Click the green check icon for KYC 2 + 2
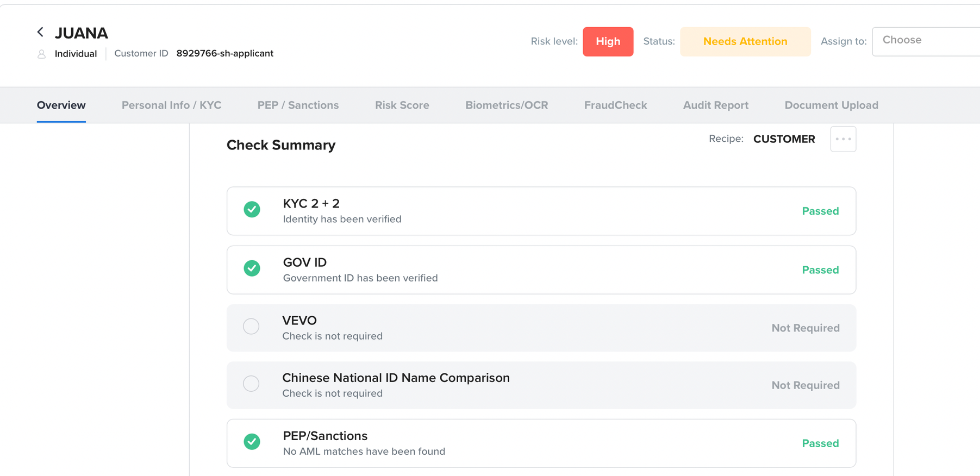The height and width of the screenshot is (476, 980). (x=252, y=209)
